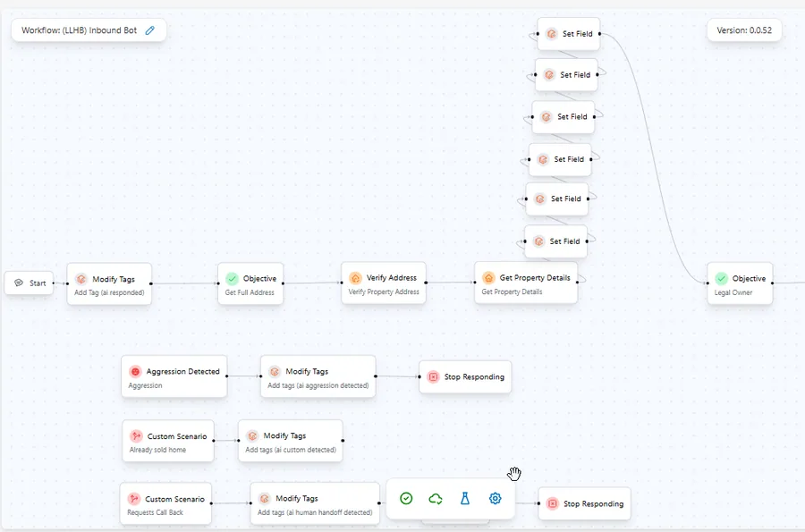Select Modify Tags "Add Tag (ai responded)" icon
Image resolution: width=805 pixels, height=532 pixels.
point(81,279)
